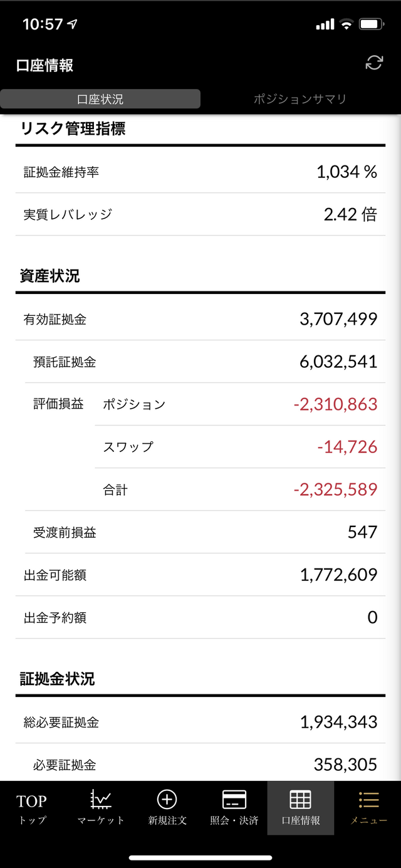Viewport: 401px width, 868px height.
Task: Tap the 預託証拠金 row
Action: [206, 362]
